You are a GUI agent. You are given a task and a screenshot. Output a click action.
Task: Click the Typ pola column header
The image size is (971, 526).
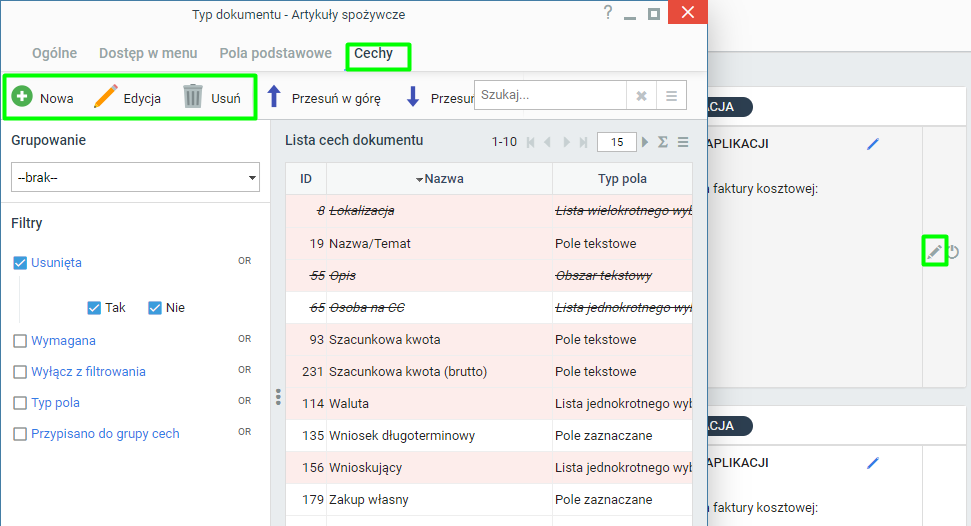pos(622,179)
